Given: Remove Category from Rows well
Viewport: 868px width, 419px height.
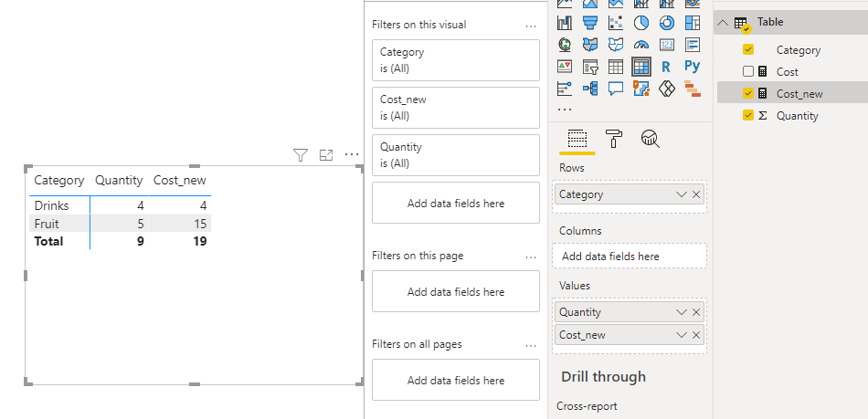Looking at the screenshot, I should tap(696, 194).
